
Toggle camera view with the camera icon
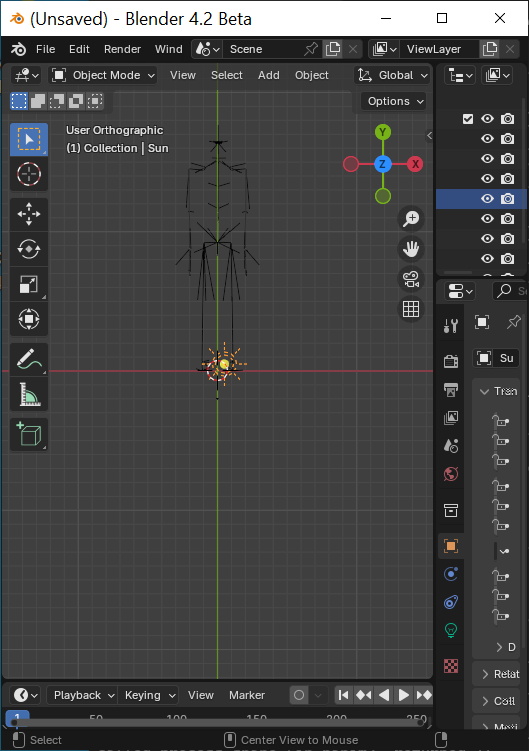coord(411,279)
